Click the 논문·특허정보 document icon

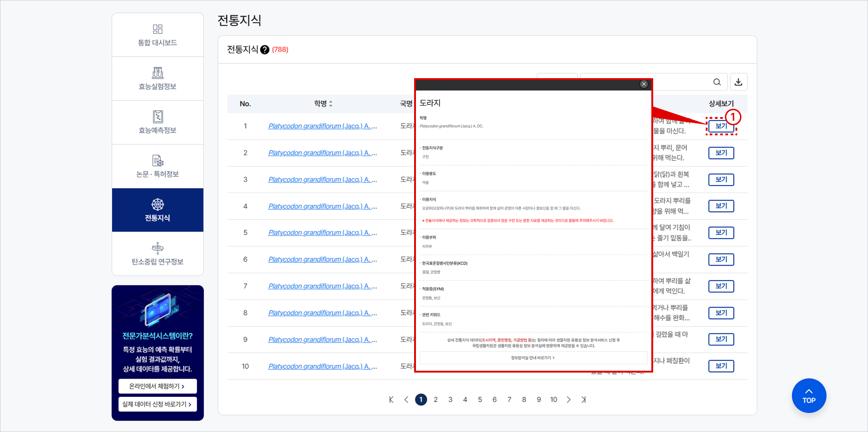[x=157, y=160]
